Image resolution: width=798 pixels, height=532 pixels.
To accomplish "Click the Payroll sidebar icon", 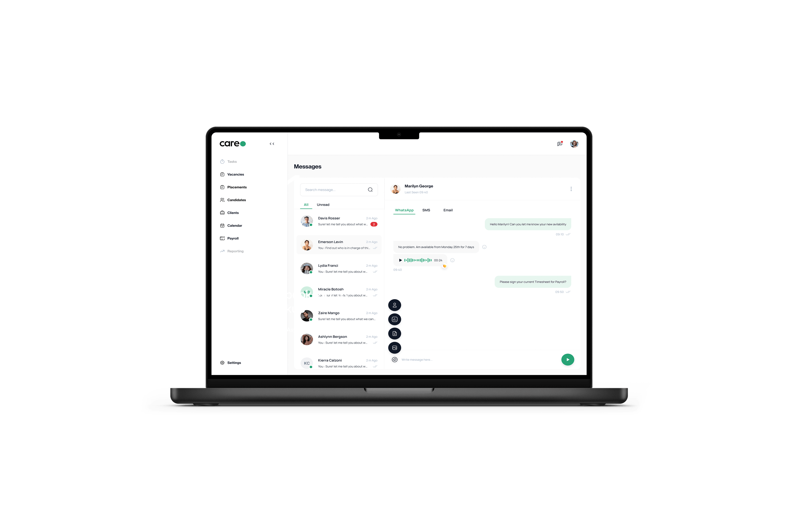I will point(223,238).
